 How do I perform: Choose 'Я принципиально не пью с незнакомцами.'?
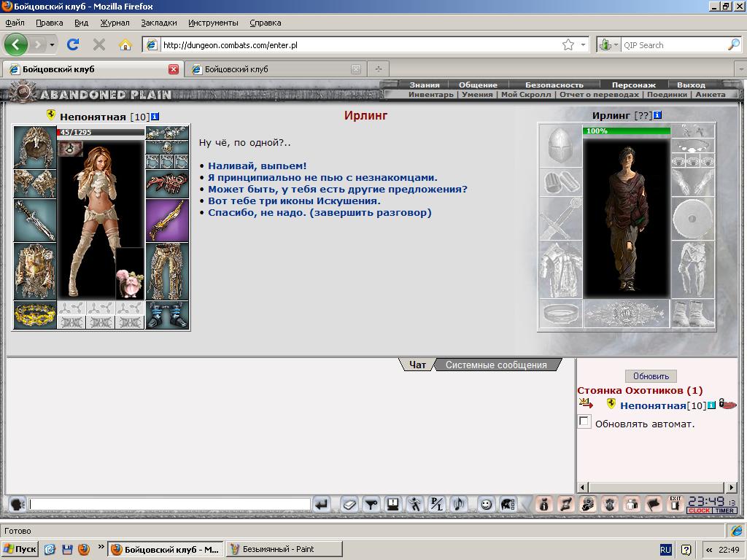pyautogui.click(x=322, y=178)
